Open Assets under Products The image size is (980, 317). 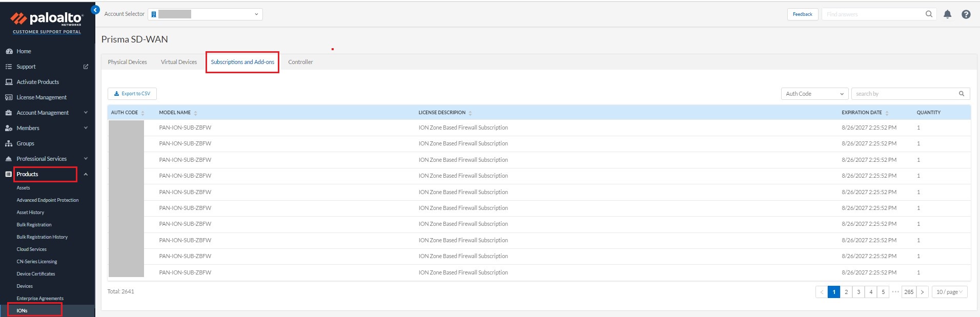click(x=23, y=188)
